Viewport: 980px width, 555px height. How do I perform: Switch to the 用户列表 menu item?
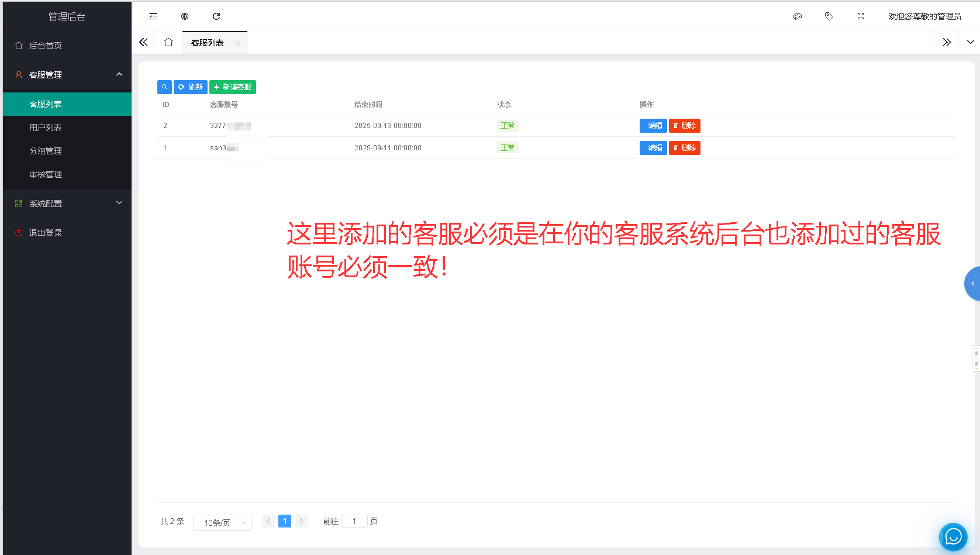click(46, 127)
